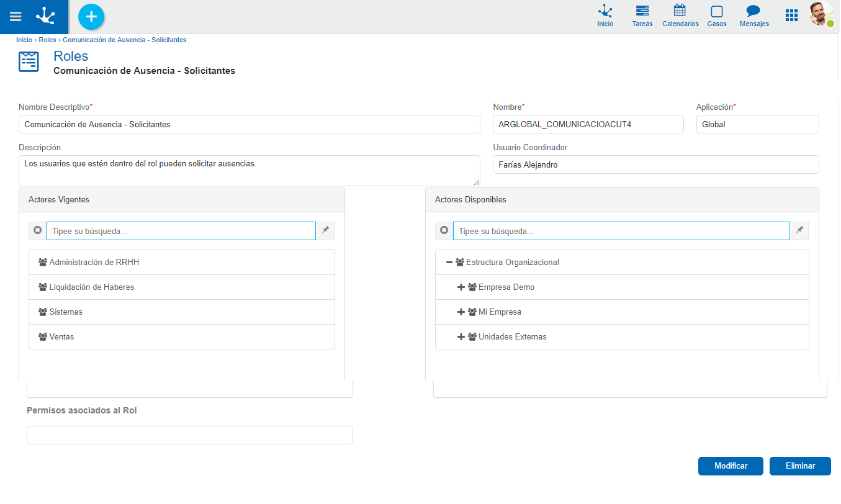Focus the Usuario Coordinador field
The height and width of the screenshot is (504, 841).
(656, 164)
